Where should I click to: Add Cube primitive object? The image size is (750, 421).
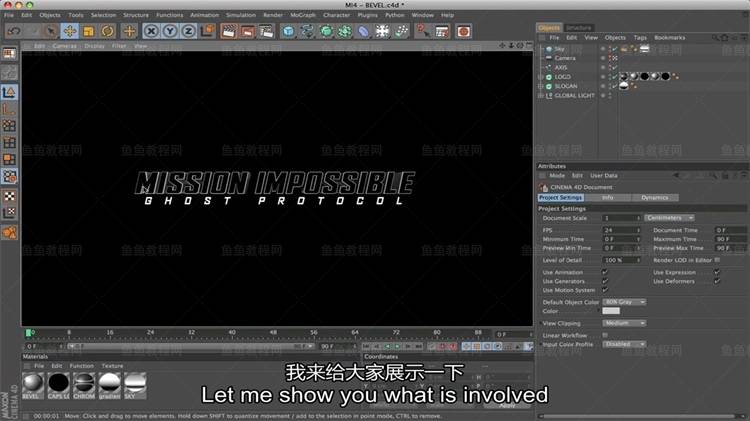[x=288, y=32]
